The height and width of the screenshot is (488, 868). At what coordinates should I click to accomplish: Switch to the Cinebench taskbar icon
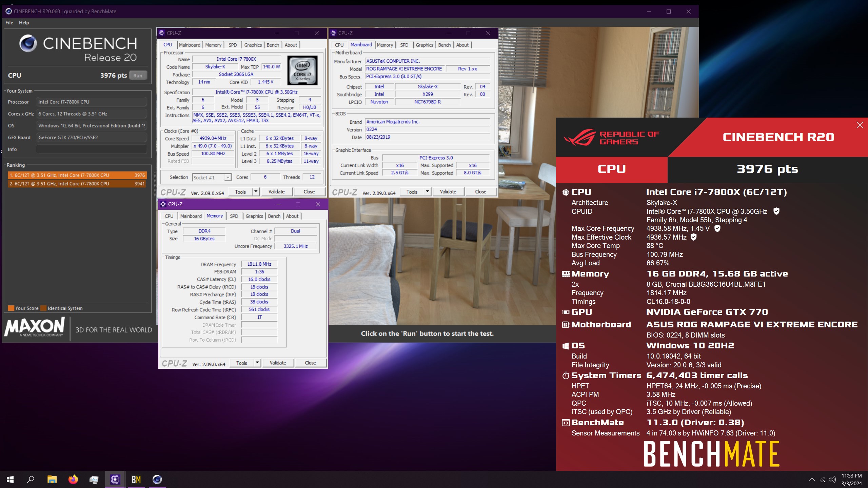[157, 479]
